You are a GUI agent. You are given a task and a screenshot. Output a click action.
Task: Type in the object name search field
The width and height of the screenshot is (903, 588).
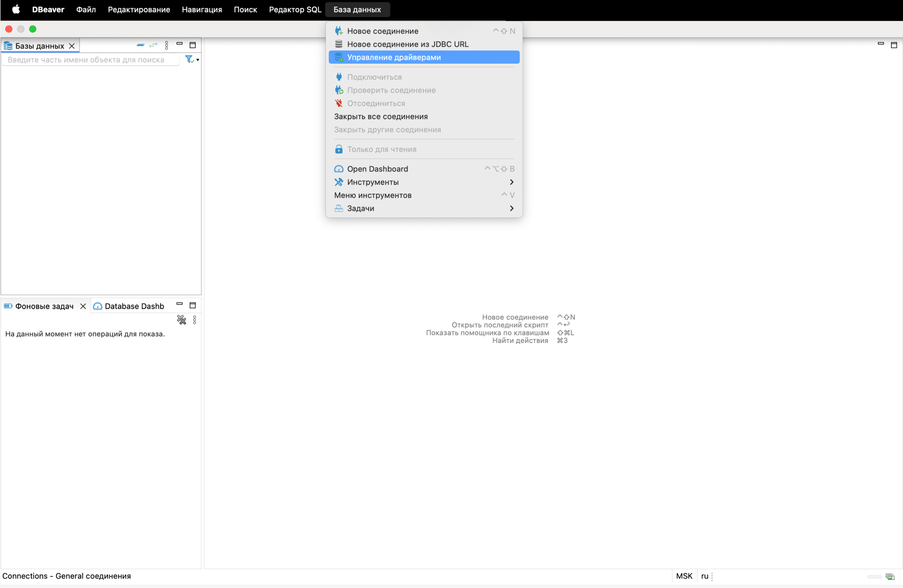click(x=90, y=60)
